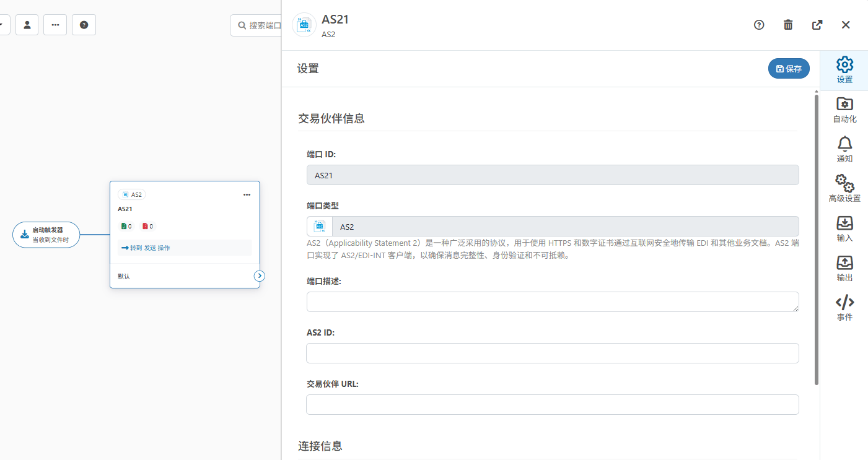Click the 转到 发送 操作 link

(146, 248)
